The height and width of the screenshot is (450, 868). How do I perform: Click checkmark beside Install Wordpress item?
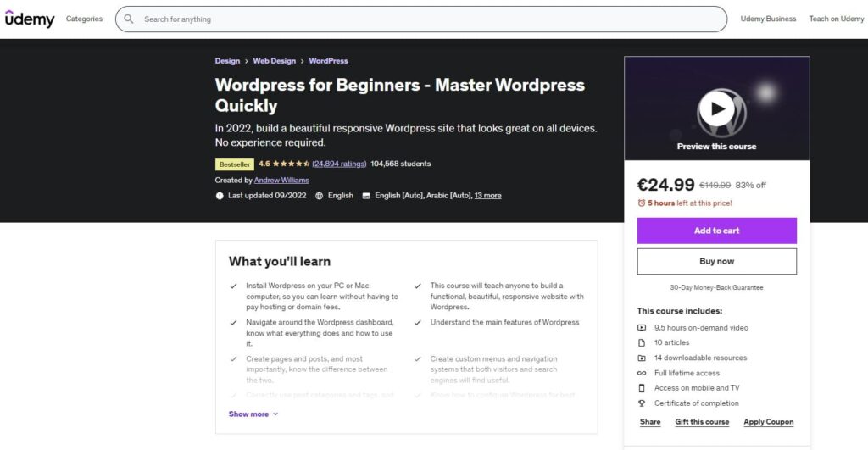click(x=233, y=286)
